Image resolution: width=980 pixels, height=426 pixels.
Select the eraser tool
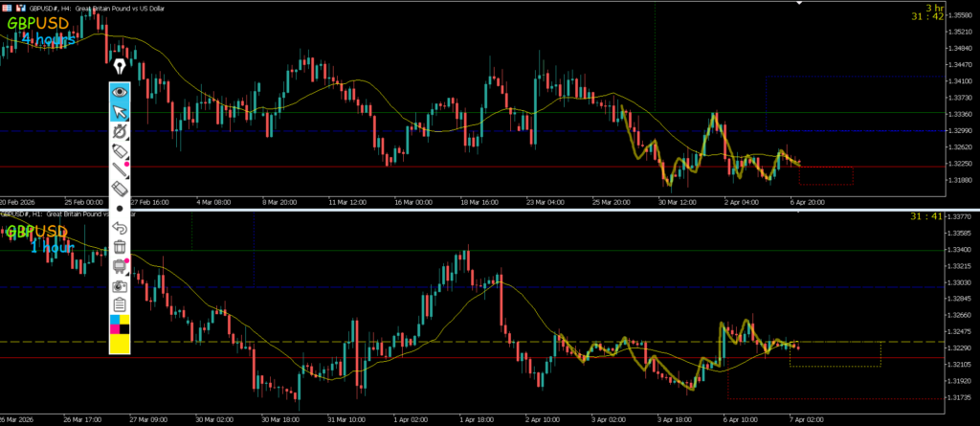coord(120,190)
